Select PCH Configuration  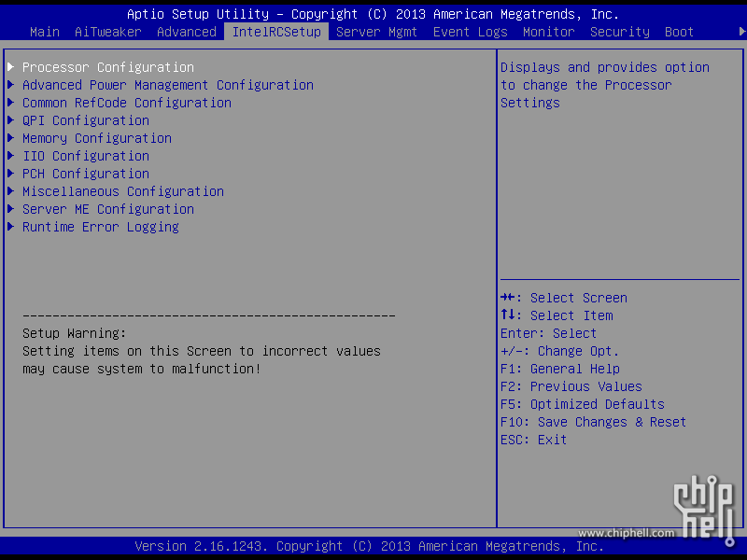click(86, 174)
